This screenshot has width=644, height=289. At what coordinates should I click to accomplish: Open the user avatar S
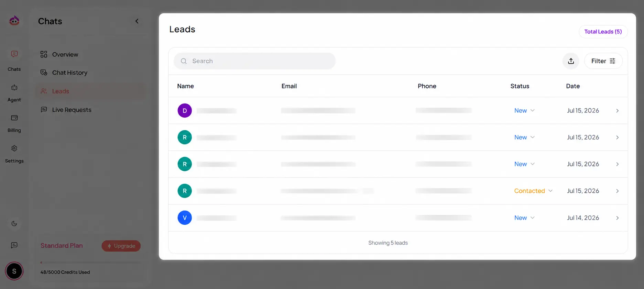click(14, 271)
